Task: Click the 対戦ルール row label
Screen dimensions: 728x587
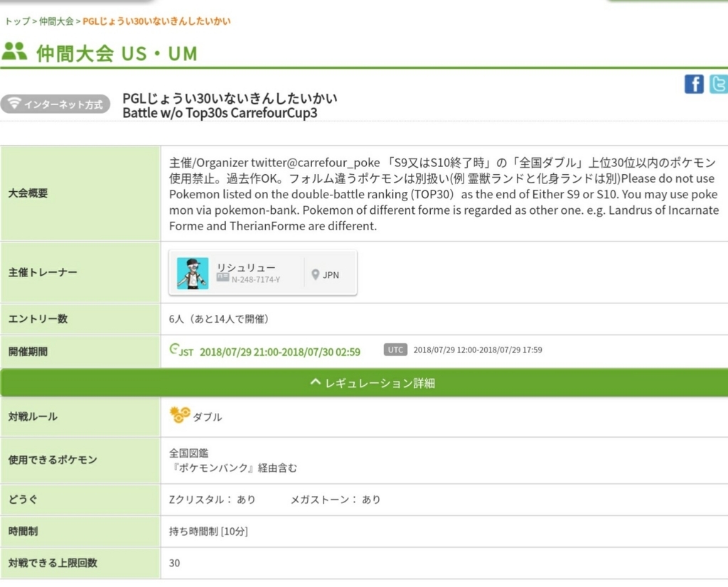Action: click(x=33, y=416)
